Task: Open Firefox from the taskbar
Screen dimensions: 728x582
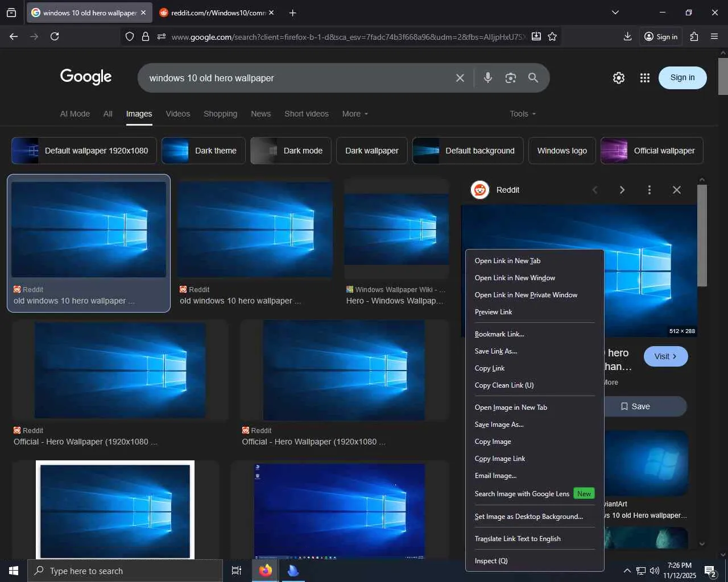Action: (x=266, y=571)
